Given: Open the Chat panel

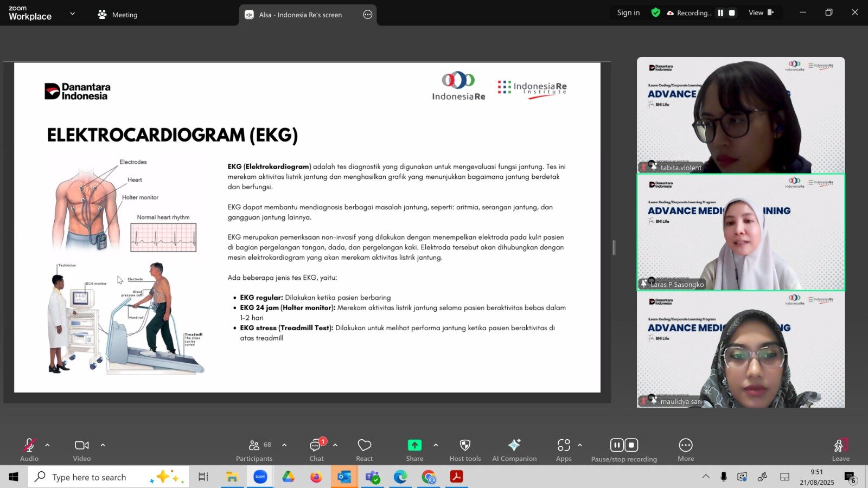Looking at the screenshot, I should tap(316, 450).
